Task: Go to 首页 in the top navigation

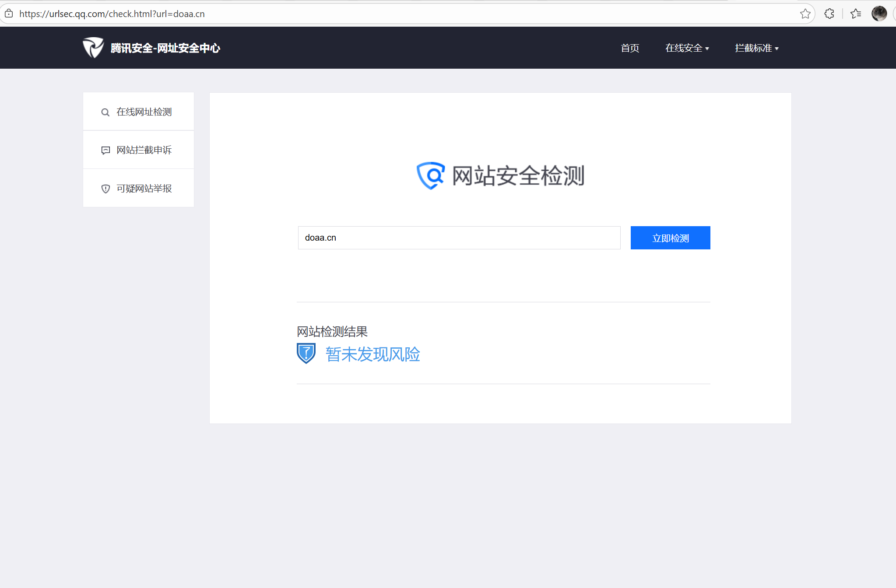Action: click(x=630, y=48)
